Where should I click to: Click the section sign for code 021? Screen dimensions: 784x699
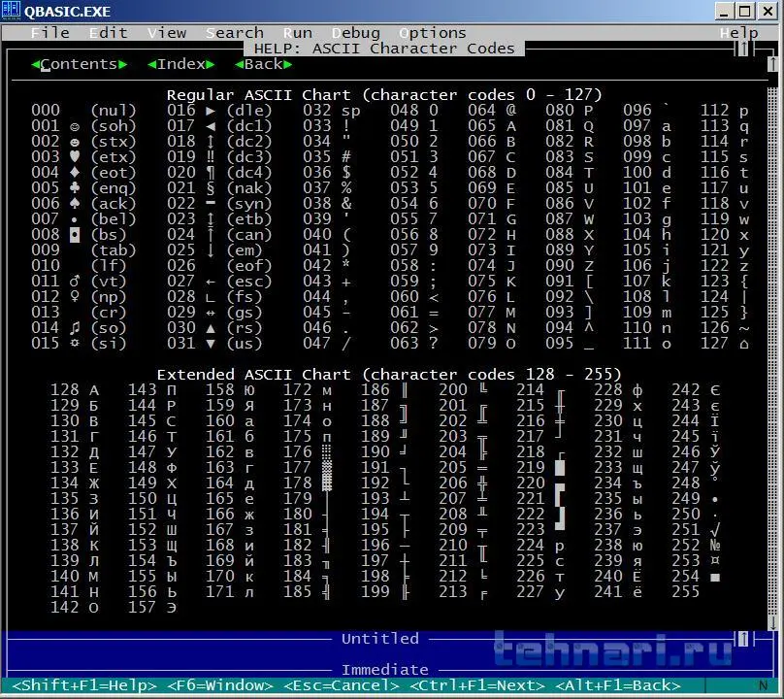click(x=211, y=188)
